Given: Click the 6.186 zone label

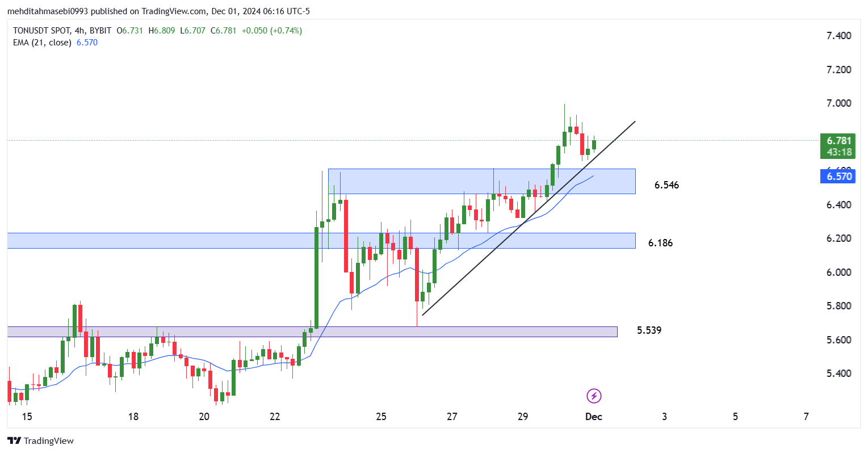Looking at the screenshot, I should tap(660, 243).
